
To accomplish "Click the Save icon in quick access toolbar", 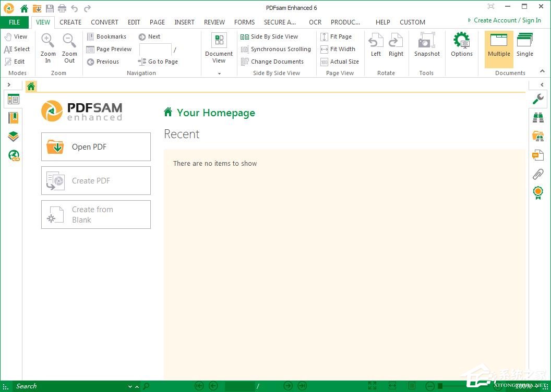I will pos(50,8).
